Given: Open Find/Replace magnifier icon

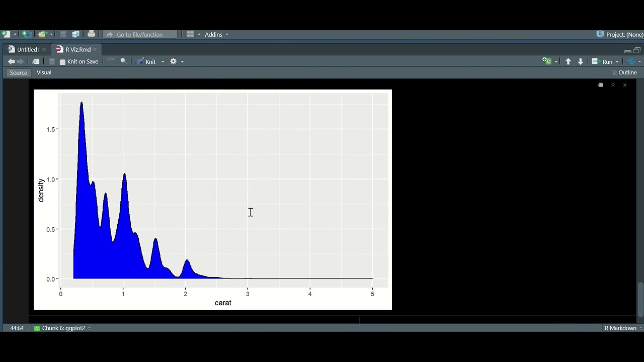Looking at the screenshot, I should [x=124, y=61].
